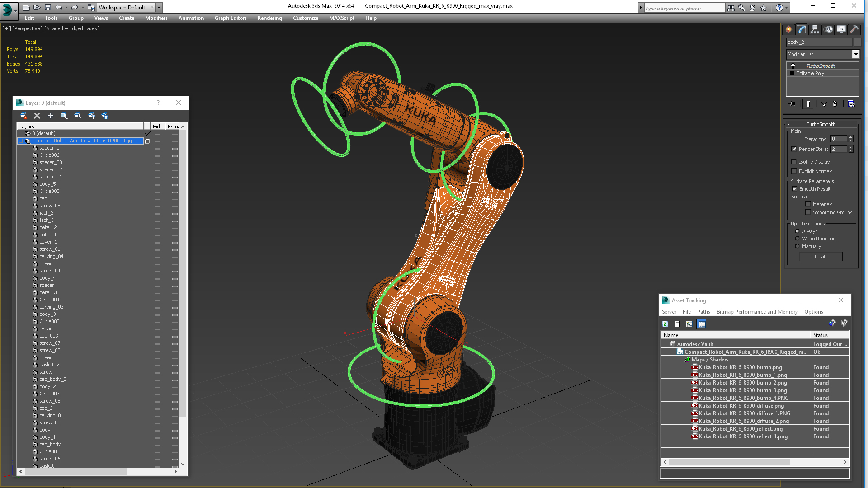
Task: Open the Rendering menu
Action: pyautogui.click(x=270, y=18)
